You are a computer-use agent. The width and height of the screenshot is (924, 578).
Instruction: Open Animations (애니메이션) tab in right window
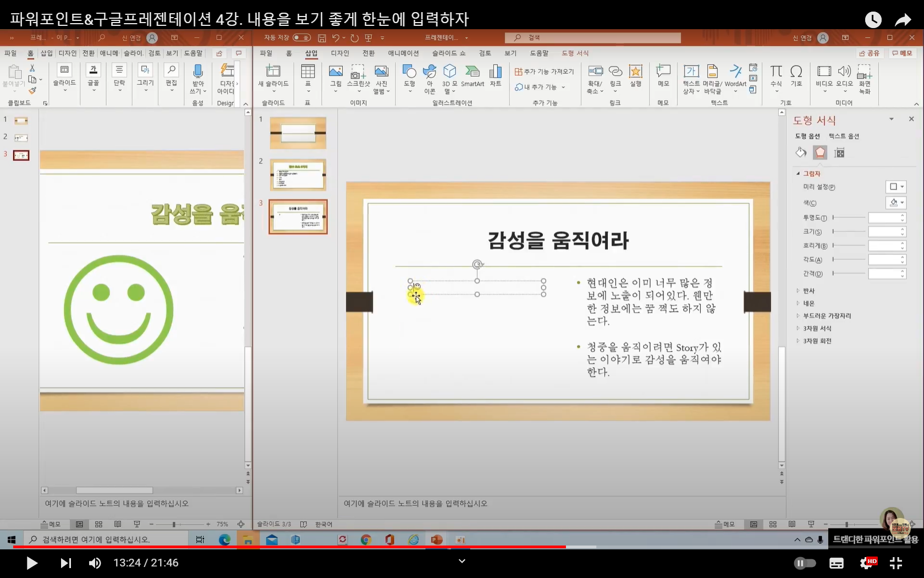(403, 53)
